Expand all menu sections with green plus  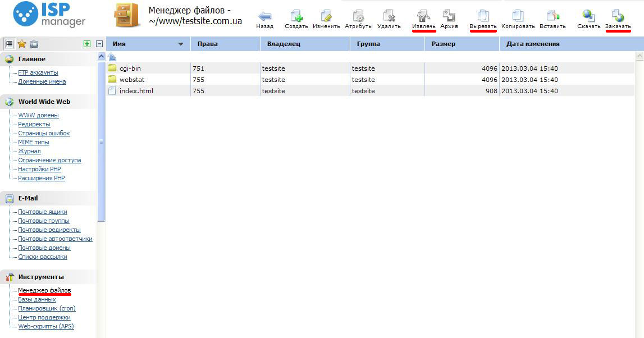point(86,44)
